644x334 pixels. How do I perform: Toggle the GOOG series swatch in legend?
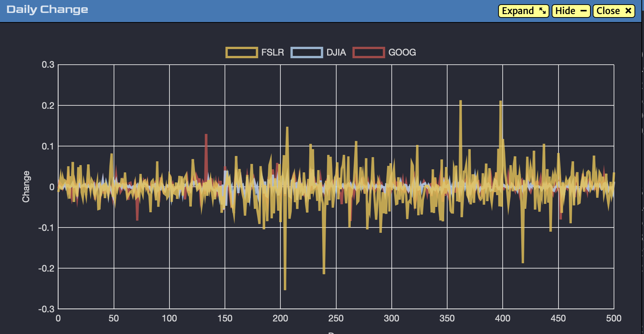(369, 52)
